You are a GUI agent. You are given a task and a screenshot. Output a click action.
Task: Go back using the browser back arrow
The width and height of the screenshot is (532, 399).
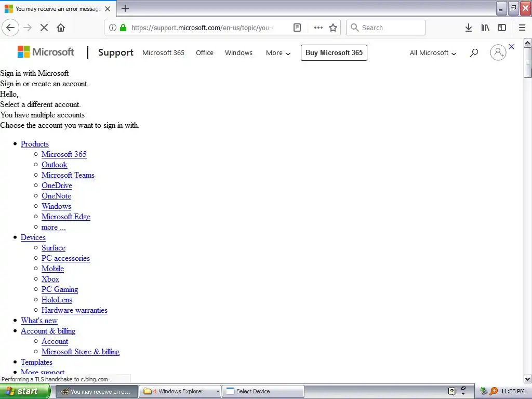coord(10,28)
